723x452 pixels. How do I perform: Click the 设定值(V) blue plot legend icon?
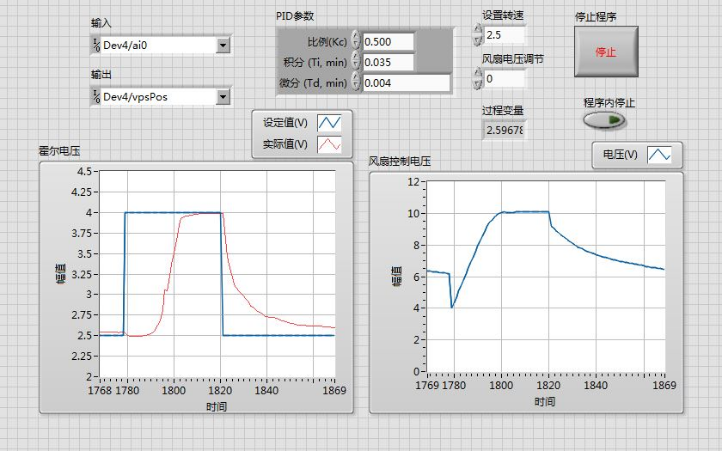pyautogui.click(x=330, y=123)
